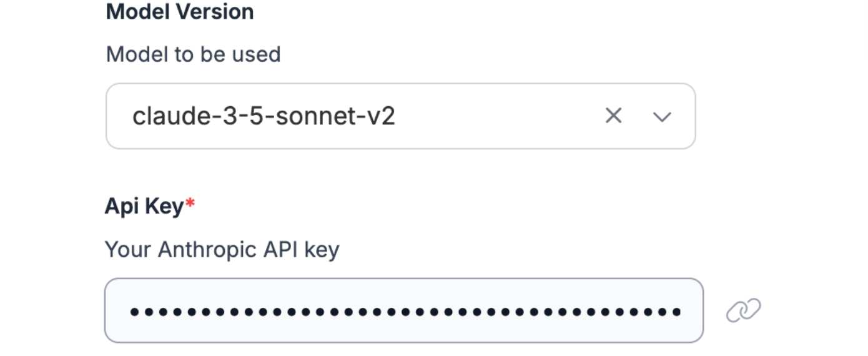Click the chevron-down icon in model selector
The width and height of the screenshot is (868, 356).
(661, 116)
